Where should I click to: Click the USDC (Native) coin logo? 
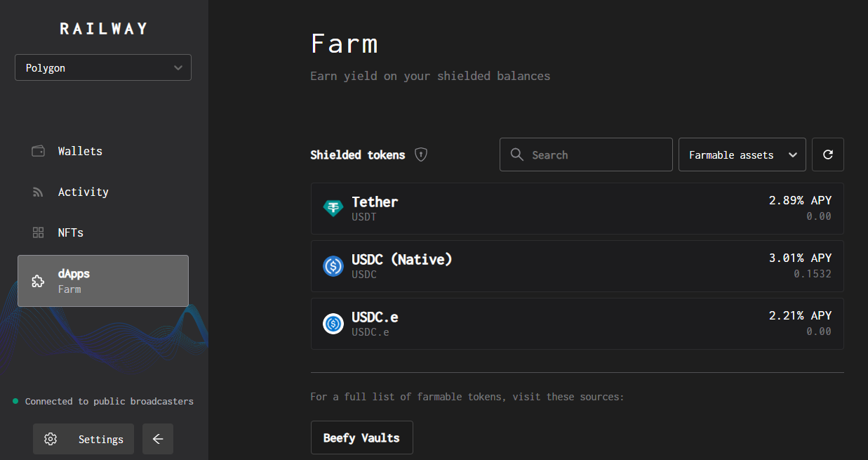click(333, 266)
